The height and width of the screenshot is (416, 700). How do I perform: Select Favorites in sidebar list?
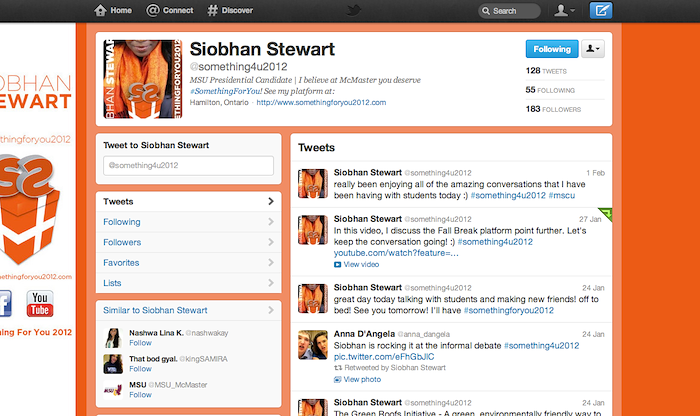coord(188,262)
